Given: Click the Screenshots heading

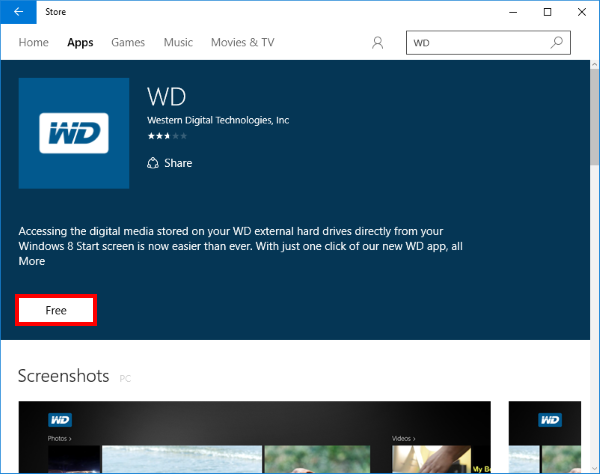Looking at the screenshot, I should coord(64,376).
